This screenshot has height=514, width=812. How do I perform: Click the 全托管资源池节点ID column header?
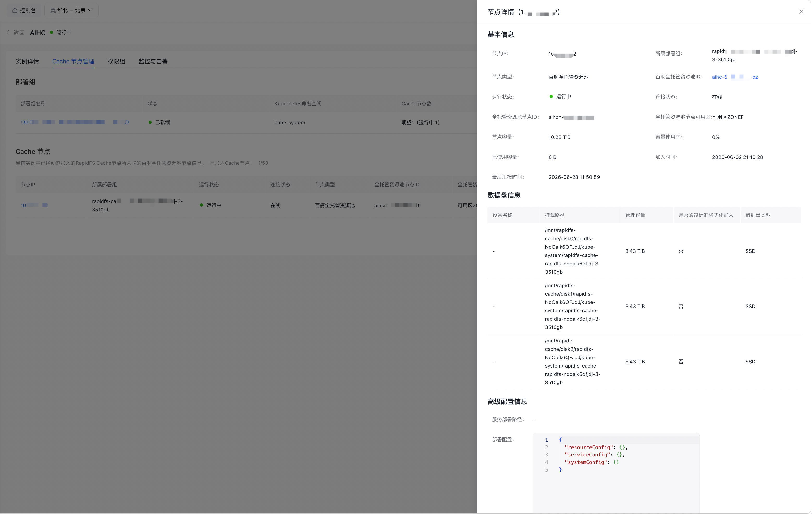pos(397,185)
